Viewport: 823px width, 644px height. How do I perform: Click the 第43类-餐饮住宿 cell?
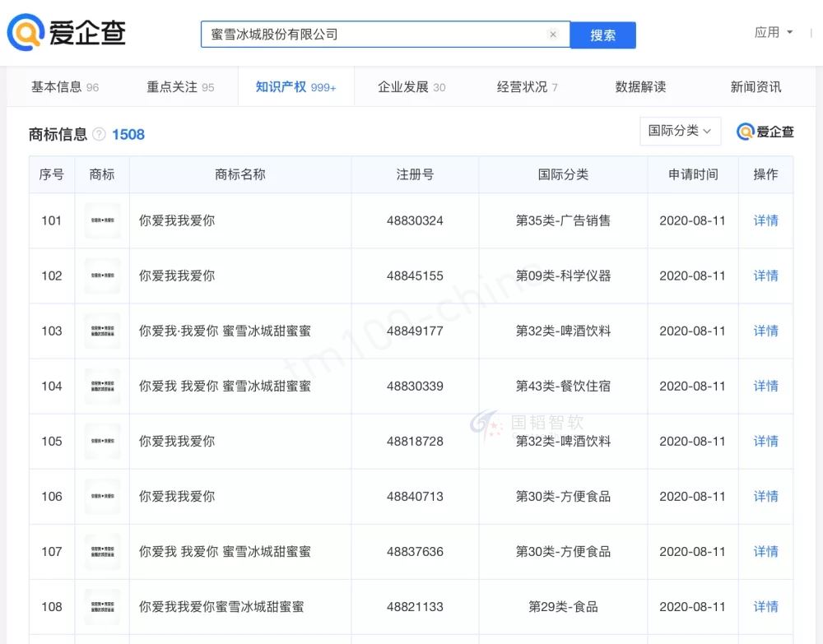pos(563,386)
